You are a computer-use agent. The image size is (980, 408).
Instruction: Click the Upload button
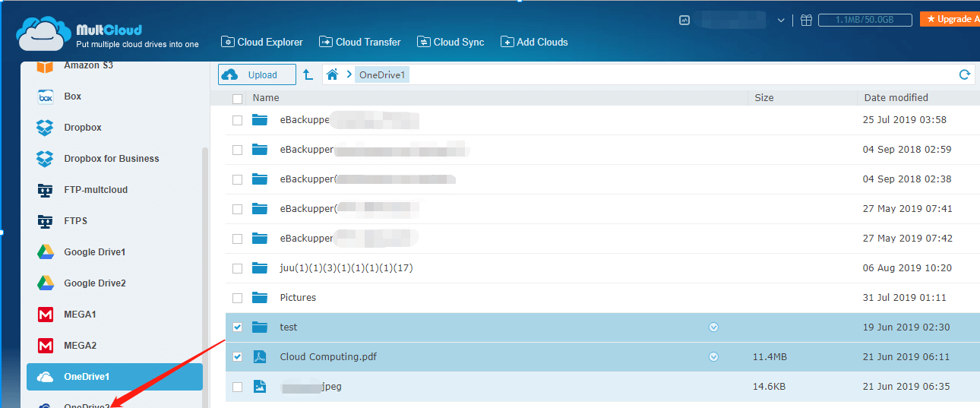point(258,74)
